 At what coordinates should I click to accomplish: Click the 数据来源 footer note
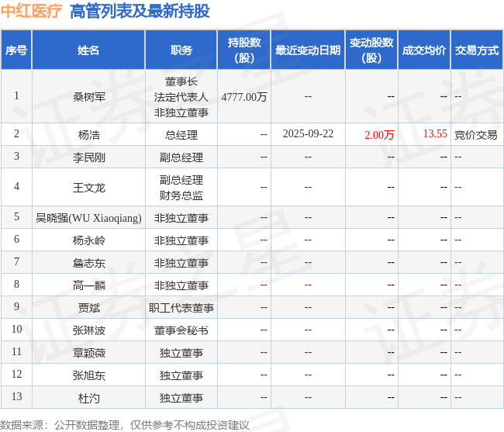(125, 425)
